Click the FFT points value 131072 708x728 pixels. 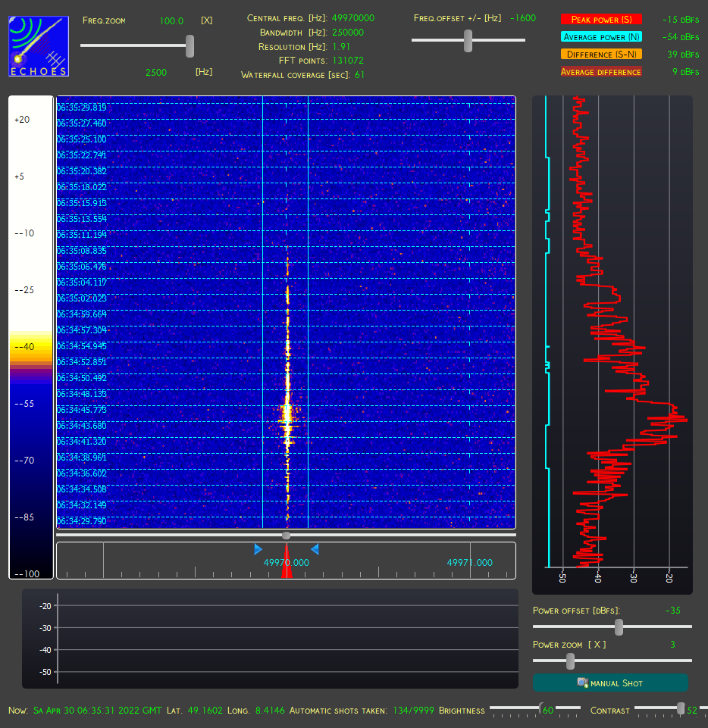click(x=348, y=61)
